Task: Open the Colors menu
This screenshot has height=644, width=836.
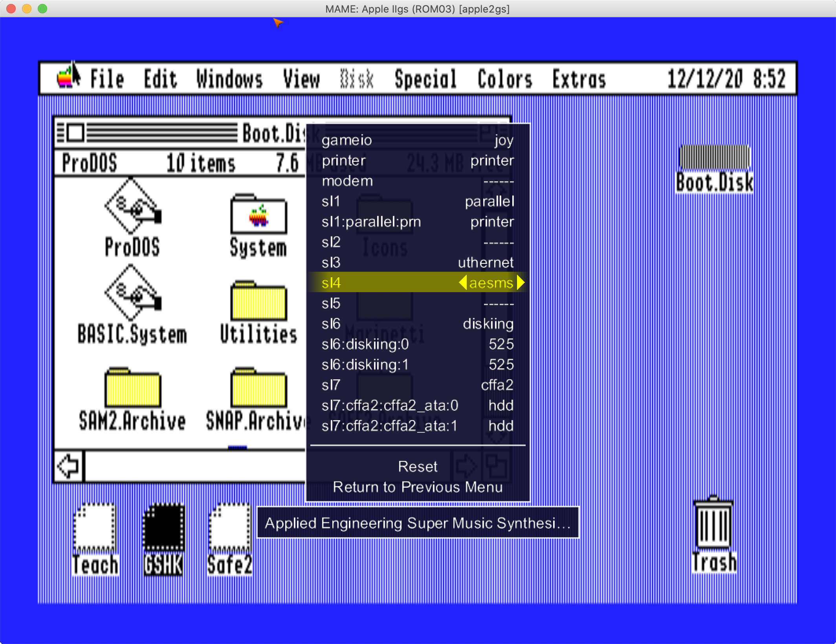Action: (505, 79)
